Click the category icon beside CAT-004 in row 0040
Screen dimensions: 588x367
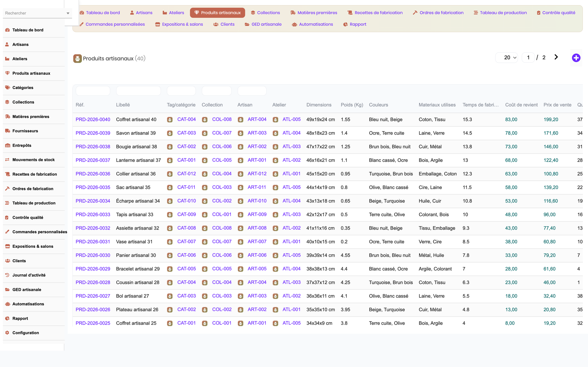point(170,120)
